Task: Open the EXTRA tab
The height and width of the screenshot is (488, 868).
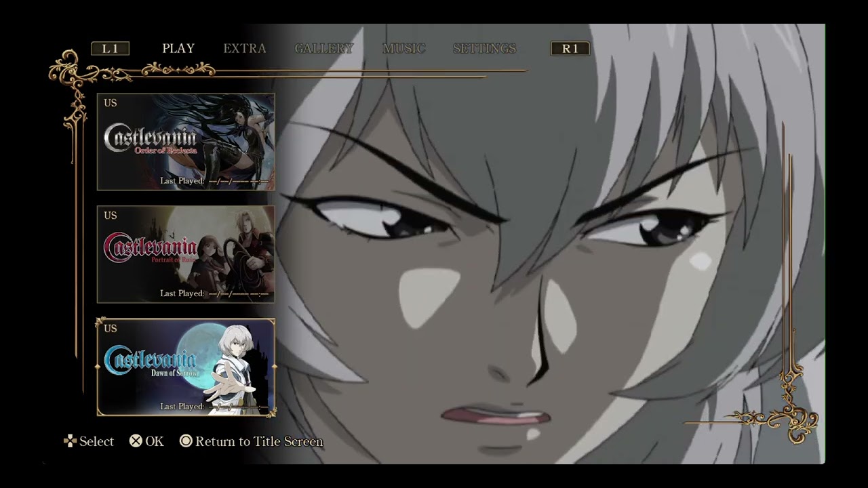Action: [x=245, y=48]
